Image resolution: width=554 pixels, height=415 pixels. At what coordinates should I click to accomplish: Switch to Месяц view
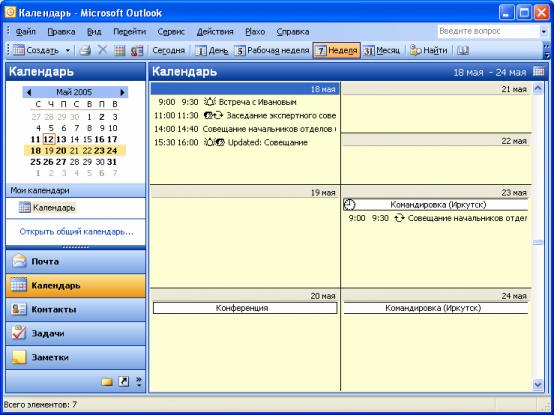[382, 51]
